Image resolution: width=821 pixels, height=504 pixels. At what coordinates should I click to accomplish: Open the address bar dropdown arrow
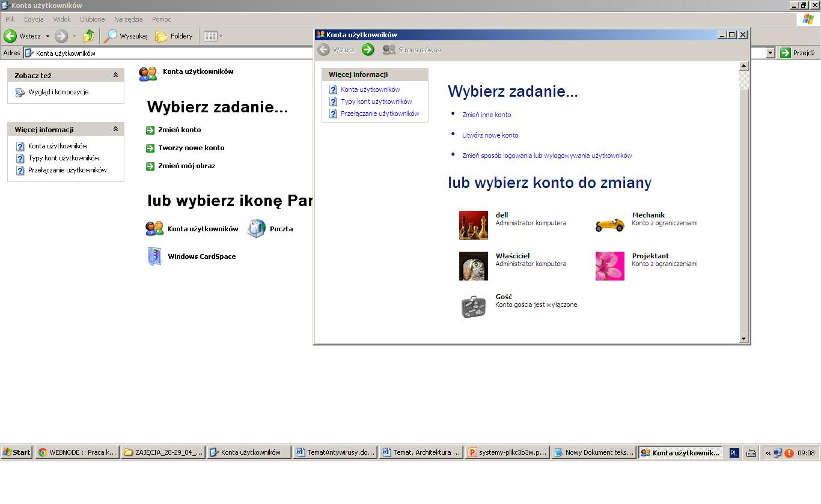pos(770,53)
